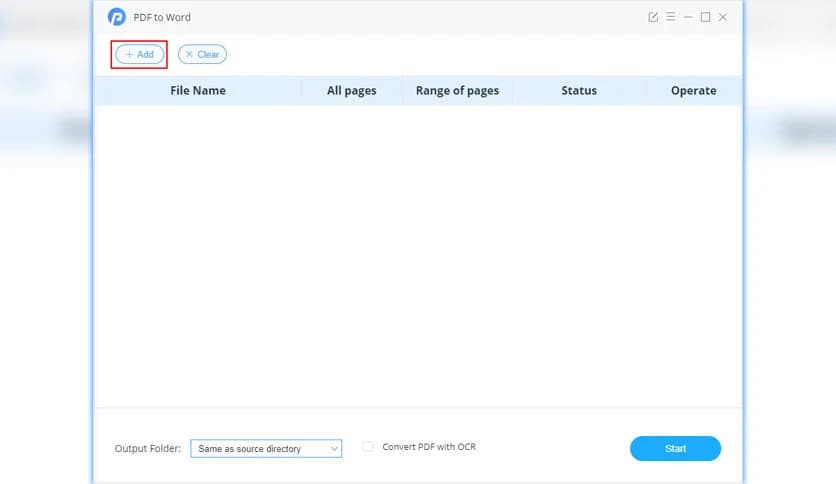Click the Operate column header
The width and height of the screenshot is (836, 484).
[693, 91]
